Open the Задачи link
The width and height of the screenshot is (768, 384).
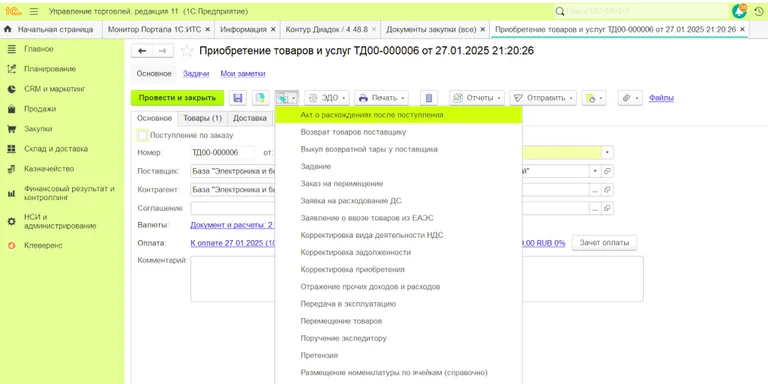(196, 73)
